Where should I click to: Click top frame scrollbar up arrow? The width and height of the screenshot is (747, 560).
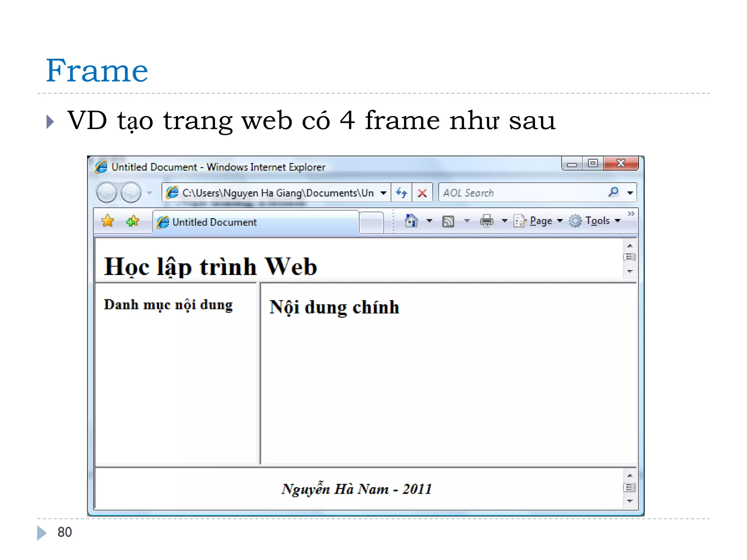pos(630,246)
